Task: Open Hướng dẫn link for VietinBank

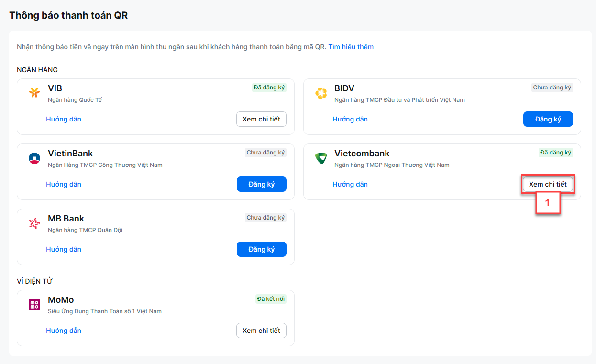Action: pos(64,184)
